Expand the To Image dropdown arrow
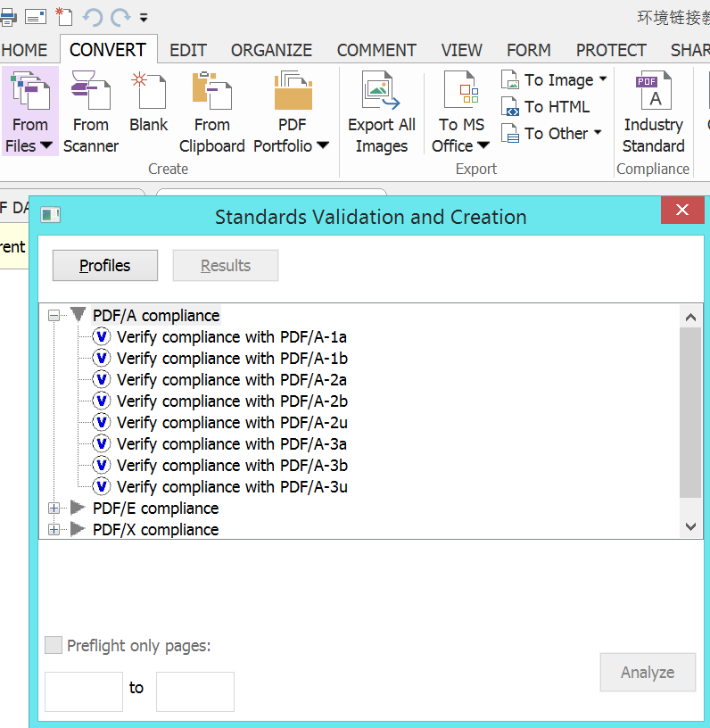This screenshot has height=728, width=710. (x=603, y=79)
